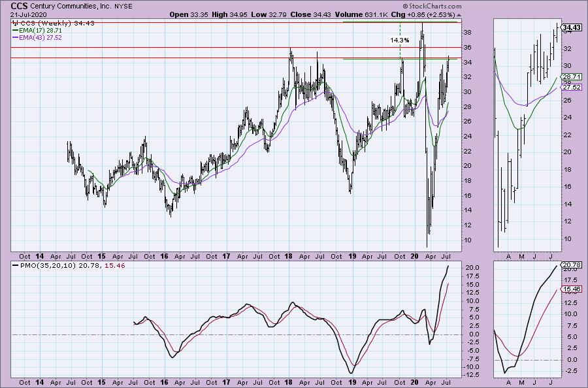The height and width of the screenshot is (388, 588).
Task: Click the 27.52 EMA tag in the zoom panel
Action: click(x=572, y=88)
